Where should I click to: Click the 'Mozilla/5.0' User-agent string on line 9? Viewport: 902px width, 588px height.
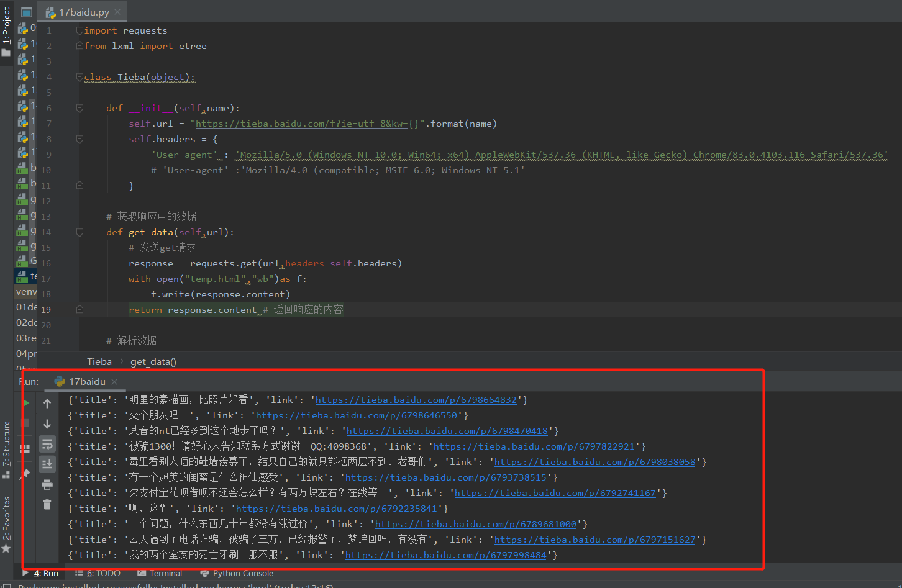[562, 155]
